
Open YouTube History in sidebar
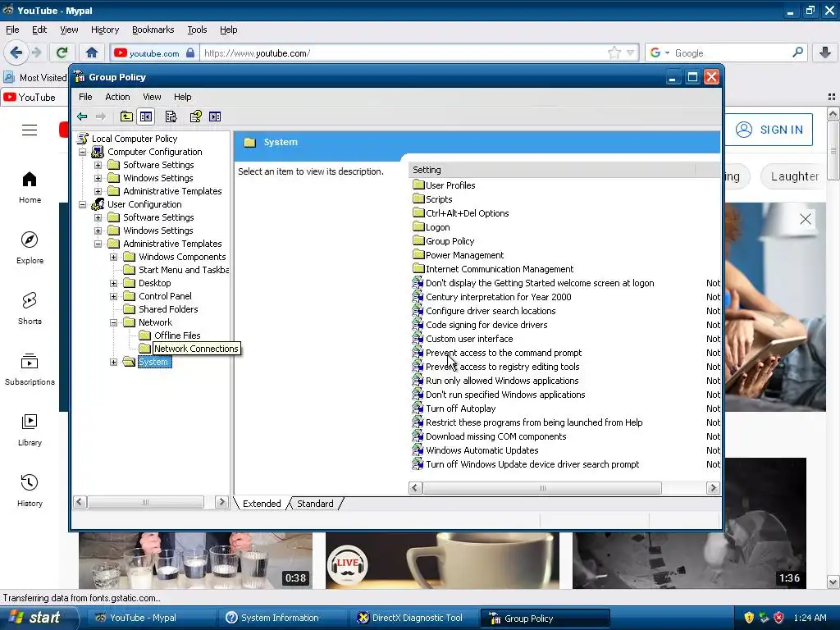(x=30, y=491)
